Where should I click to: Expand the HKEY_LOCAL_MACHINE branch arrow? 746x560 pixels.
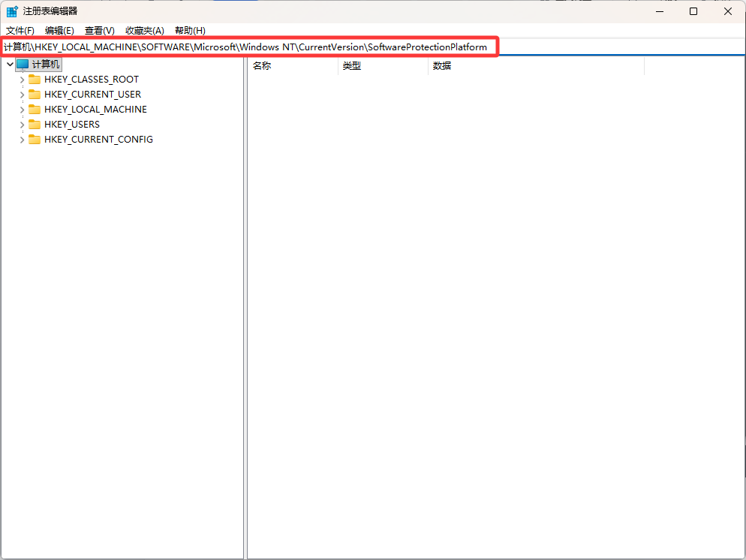coord(22,110)
